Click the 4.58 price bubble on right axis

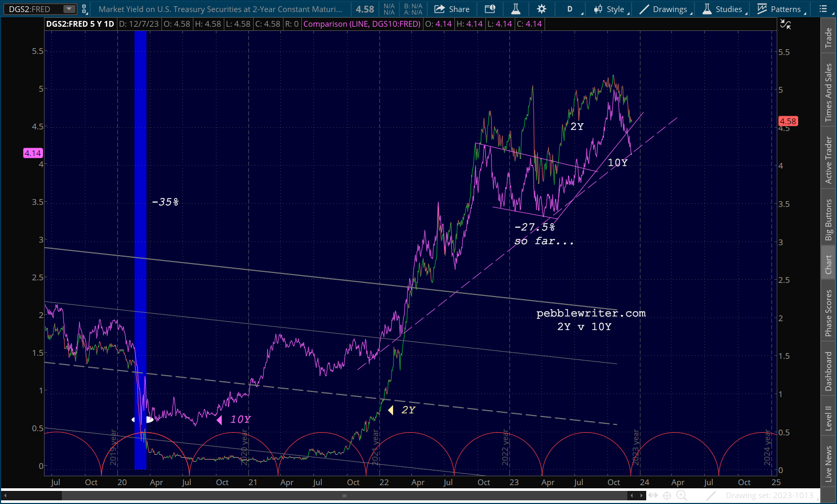pyautogui.click(x=788, y=121)
